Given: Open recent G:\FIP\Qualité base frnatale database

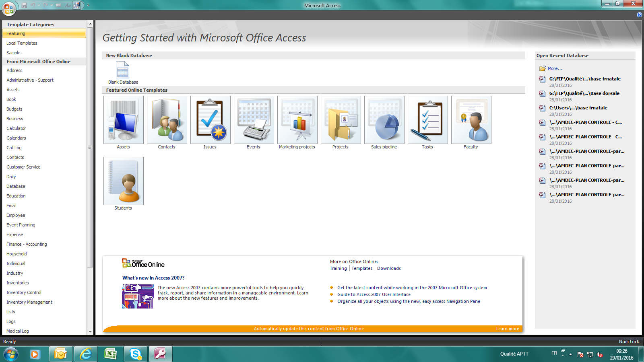Looking at the screenshot, I should tap(584, 79).
